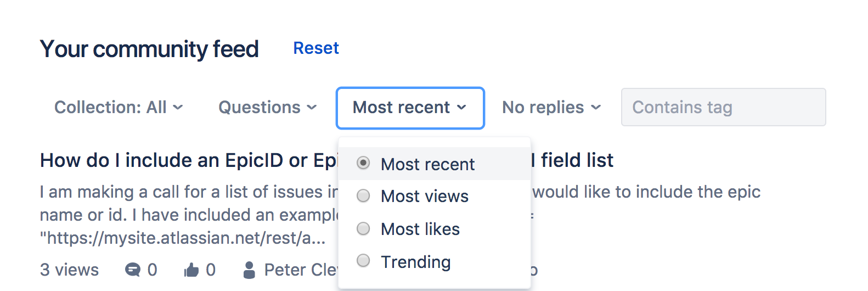Image resolution: width=868 pixels, height=291 pixels.
Task: Click the replies comment bubble icon
Action: [133, 270]
